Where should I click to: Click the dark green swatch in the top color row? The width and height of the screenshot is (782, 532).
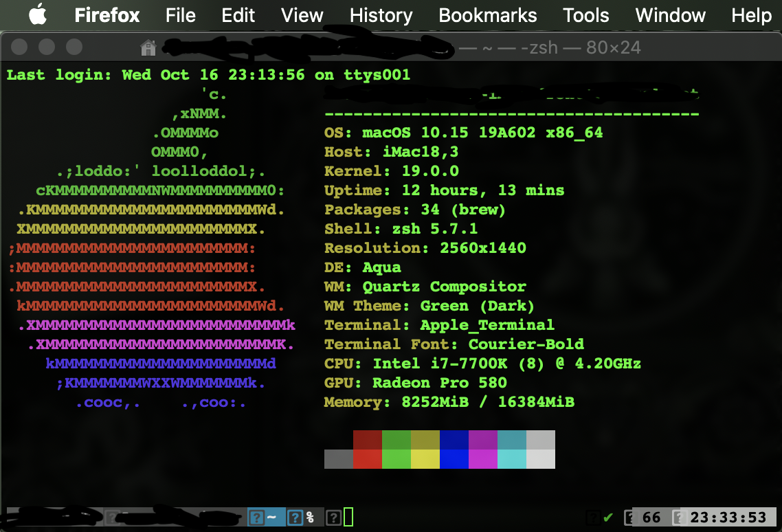click(396, 440)
